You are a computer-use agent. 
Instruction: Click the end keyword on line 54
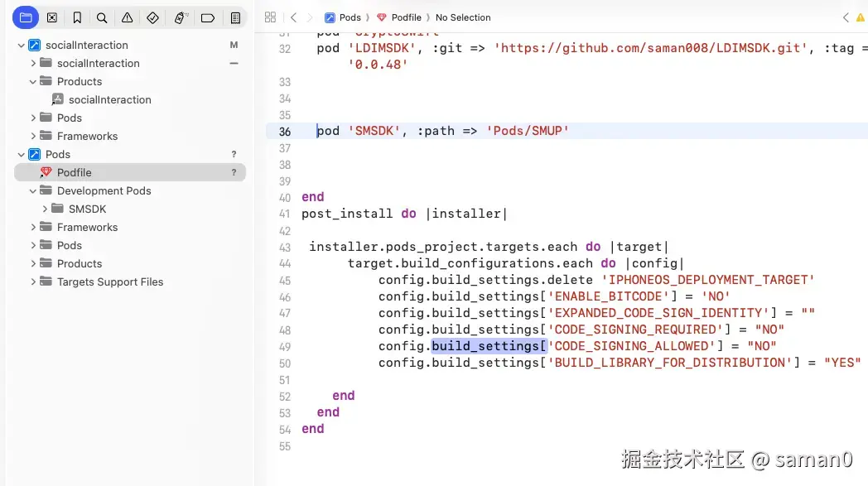(313, 428)
